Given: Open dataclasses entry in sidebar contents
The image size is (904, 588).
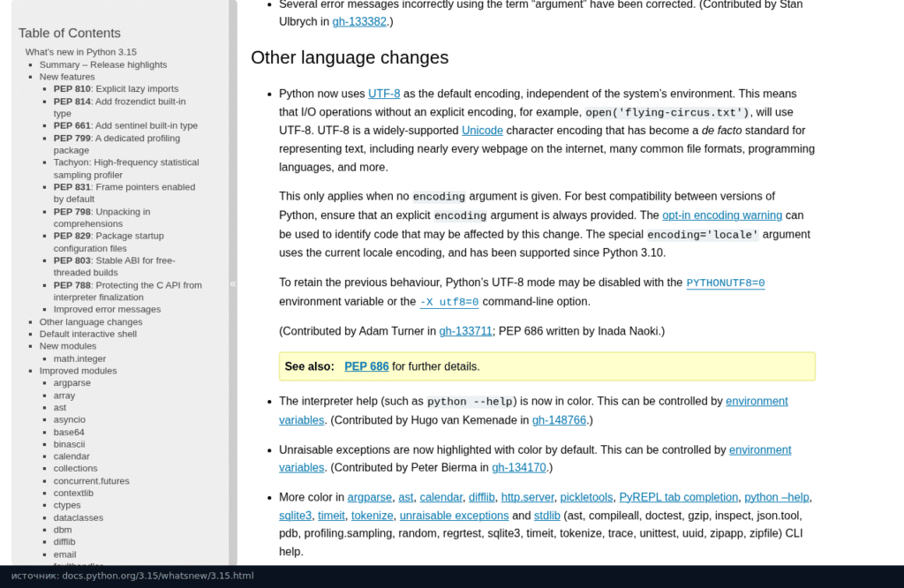Looking at the screenshot, I should click(79, 517).
